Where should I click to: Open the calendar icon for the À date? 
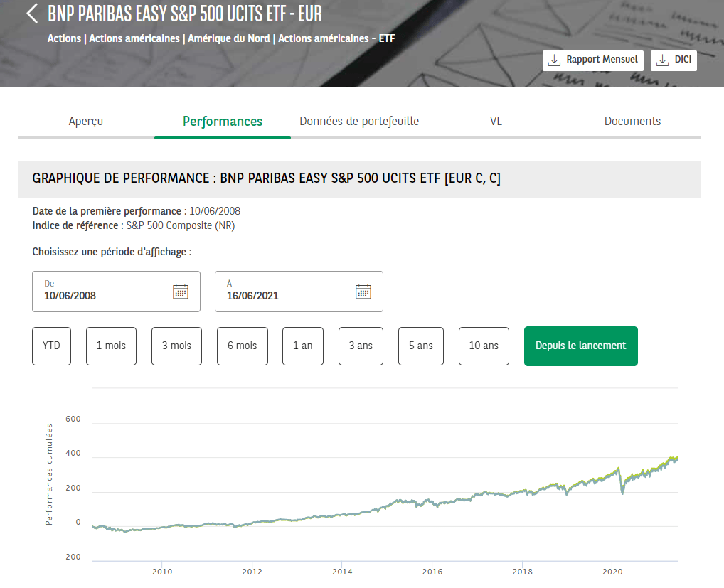(x=363, y=292)
